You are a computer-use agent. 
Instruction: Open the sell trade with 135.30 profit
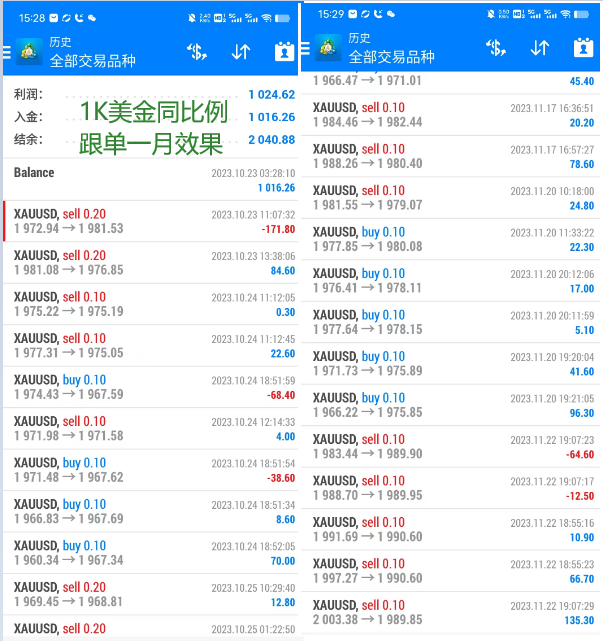[x=451, y=612]
